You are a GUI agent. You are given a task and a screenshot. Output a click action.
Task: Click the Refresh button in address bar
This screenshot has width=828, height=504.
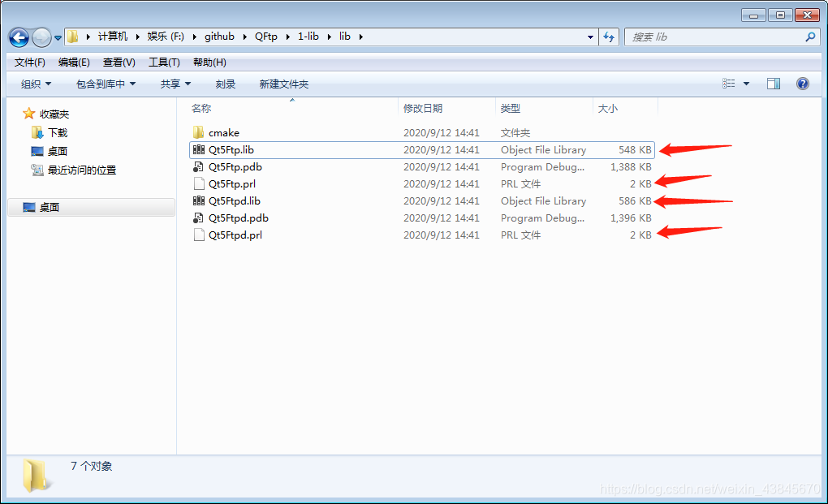(609, 37)
